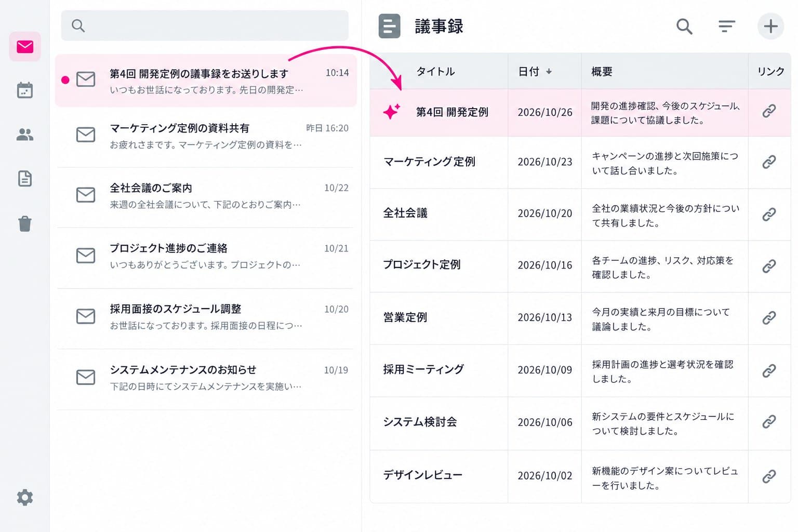Open the mail section in sidebar
798x532 pixels.
25,47
